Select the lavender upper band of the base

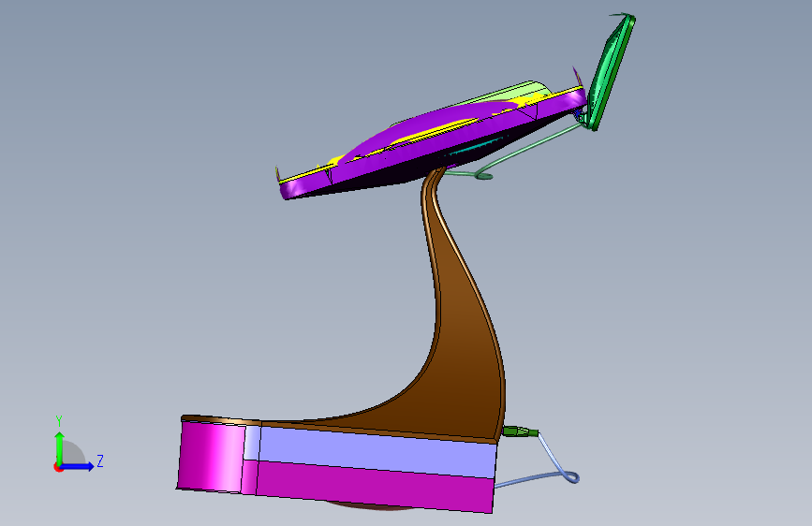(x=378, y=452)
